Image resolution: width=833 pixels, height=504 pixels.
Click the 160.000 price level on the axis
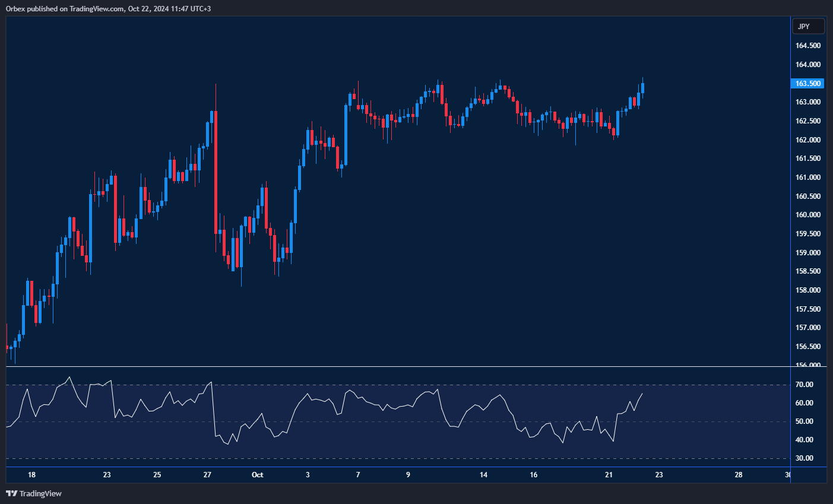pos(808,215)
